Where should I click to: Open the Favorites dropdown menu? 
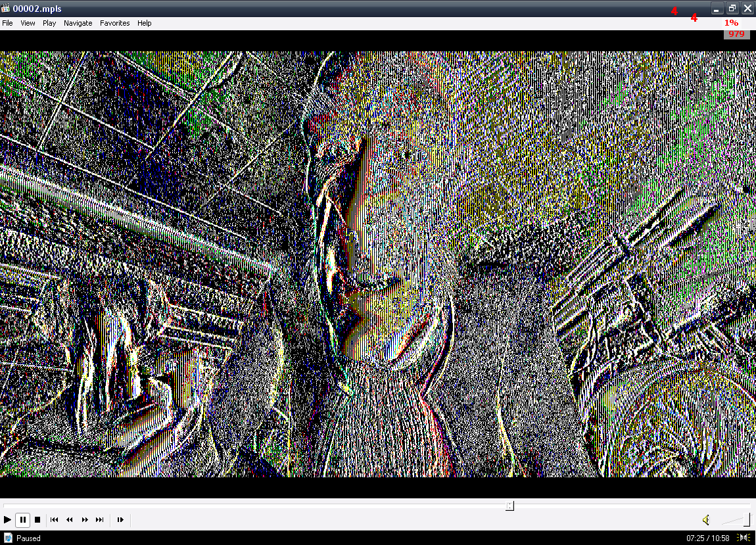point(114,23)
